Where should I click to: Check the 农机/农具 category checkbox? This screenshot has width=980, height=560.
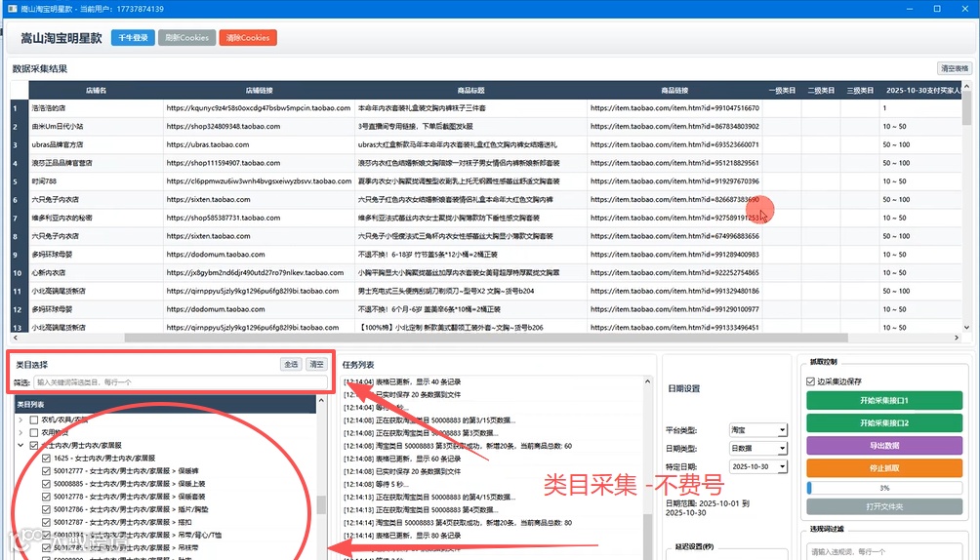coord(34,420)
